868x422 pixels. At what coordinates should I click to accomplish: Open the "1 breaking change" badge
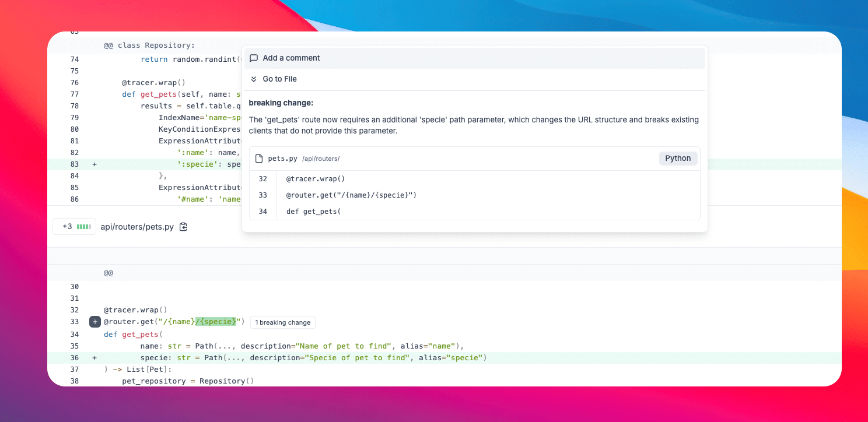pyautogui.click(x=282, y=322)
